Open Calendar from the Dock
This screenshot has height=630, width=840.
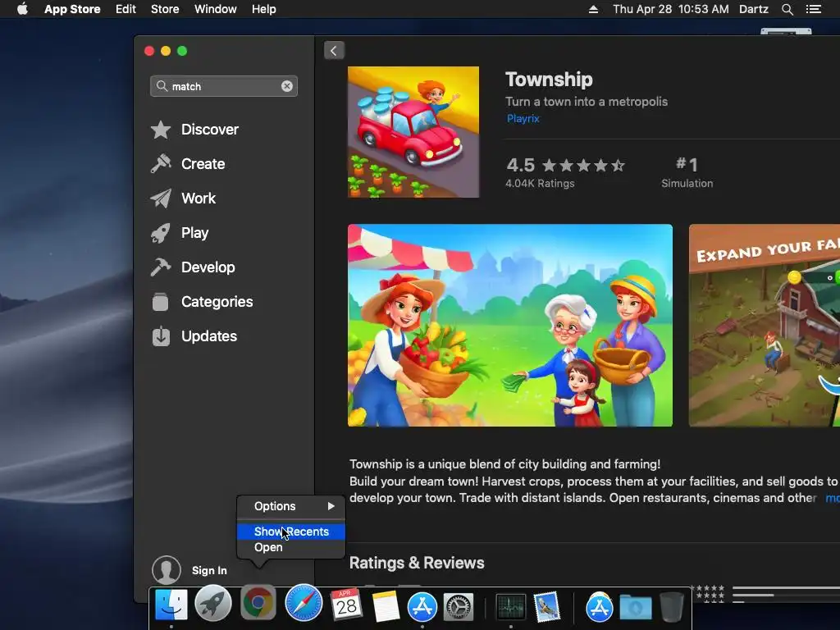click(346, 605)
